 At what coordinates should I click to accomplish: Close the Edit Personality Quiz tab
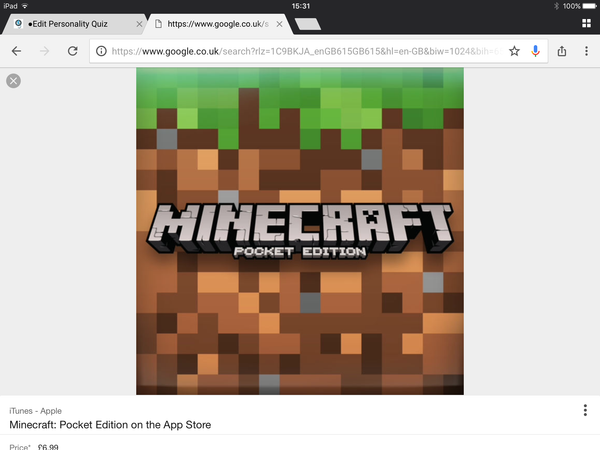pyautogui.click(x=139, y=24)
